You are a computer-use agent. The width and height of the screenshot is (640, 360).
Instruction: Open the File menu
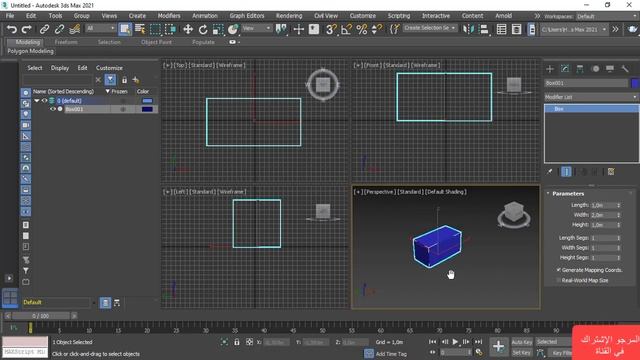pyautogui.click(x=10, y=16)
